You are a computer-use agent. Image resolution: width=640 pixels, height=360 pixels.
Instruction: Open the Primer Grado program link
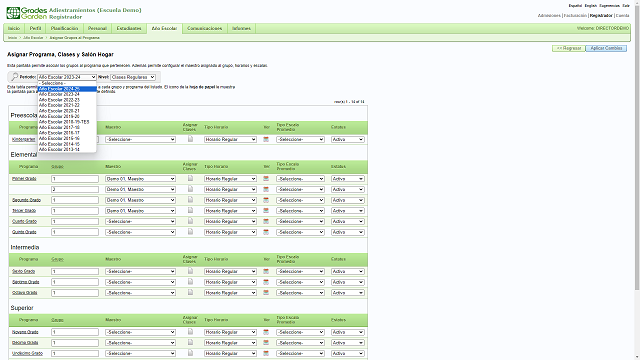pos(24,179)
